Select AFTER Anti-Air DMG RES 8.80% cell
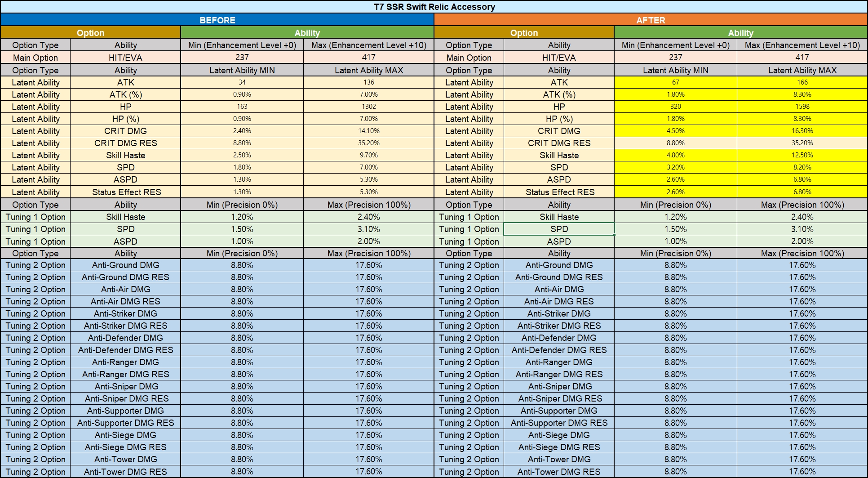This screenshot has height=478, width=868. coord(675,301)
